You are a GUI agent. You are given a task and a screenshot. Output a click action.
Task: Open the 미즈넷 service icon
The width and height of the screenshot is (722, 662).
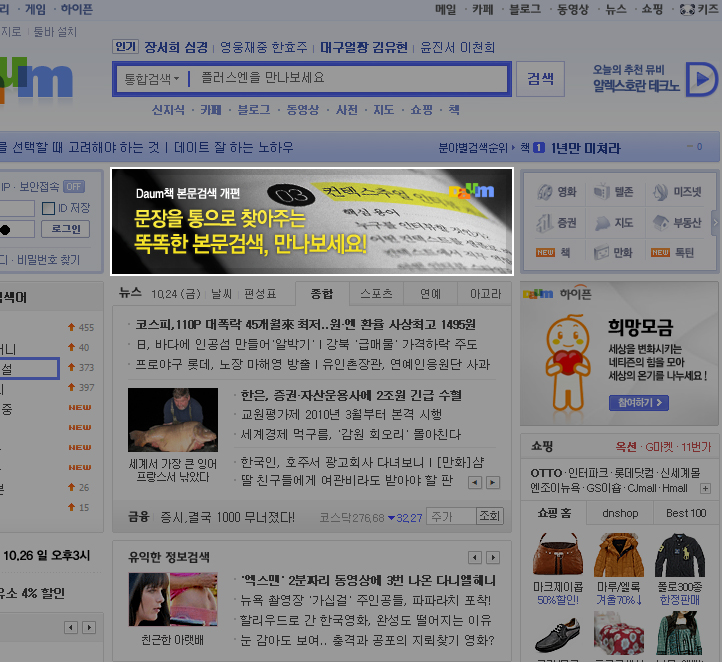[661, 193]
